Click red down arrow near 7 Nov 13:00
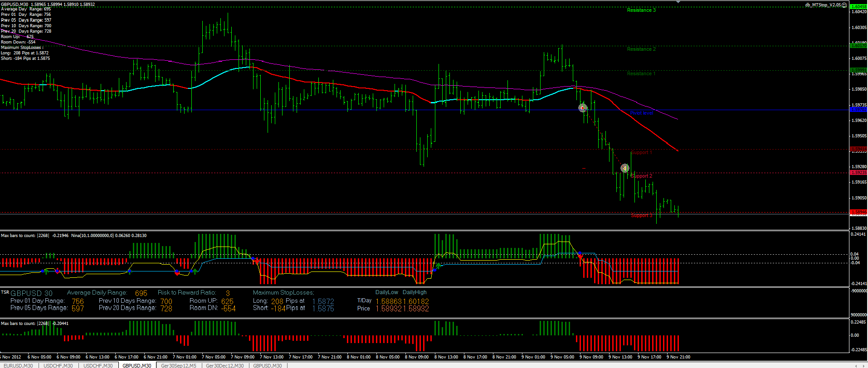The height and width of the screenshot is (368, 868). coord(257,261)
